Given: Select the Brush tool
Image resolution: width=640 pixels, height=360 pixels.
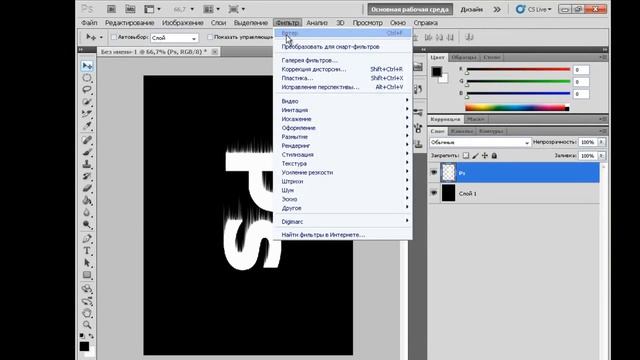Looking at the screenshot, I should (87, 152).
